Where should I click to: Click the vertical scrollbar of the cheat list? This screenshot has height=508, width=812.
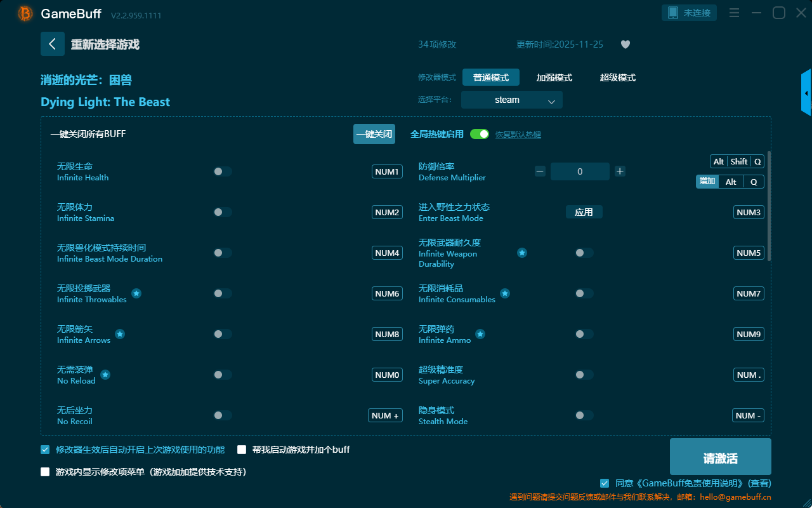tap(769, 206)
